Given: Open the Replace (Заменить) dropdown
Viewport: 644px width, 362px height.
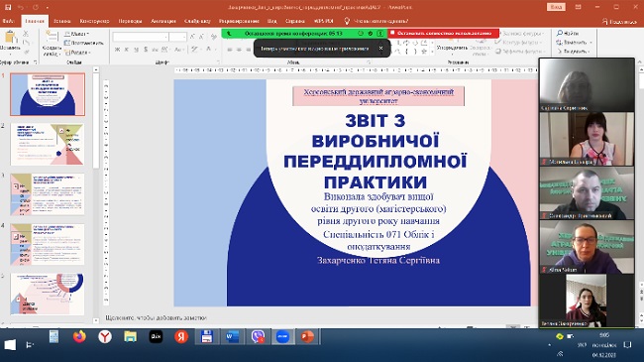Looking at the screenshot, I should [x=575, y=43].
